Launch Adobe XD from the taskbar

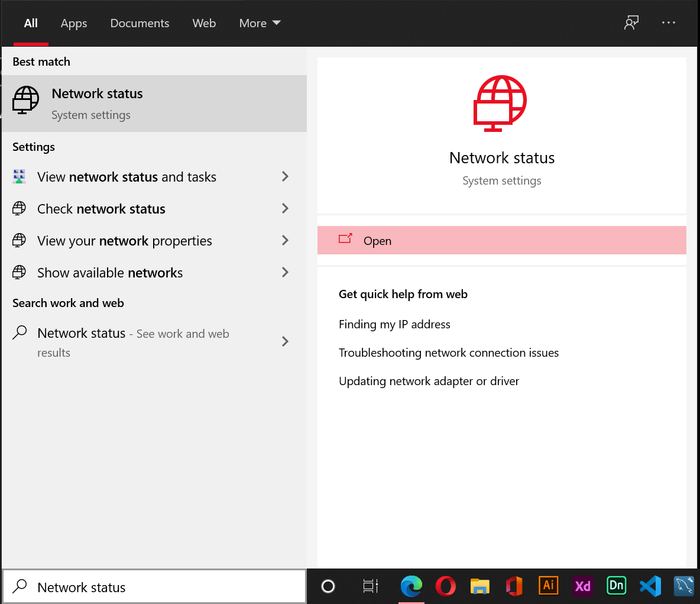(x=582, y=586)
